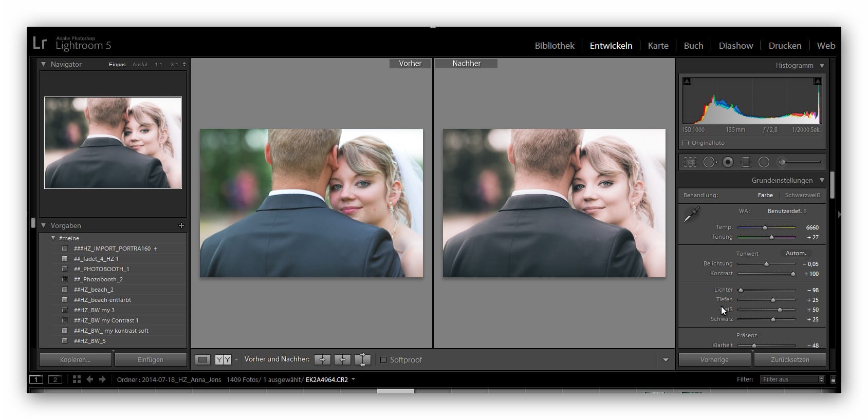Pick the radial filter tool
The width and height of the screenshot is (868, 420).
click(x=764, y=162)
